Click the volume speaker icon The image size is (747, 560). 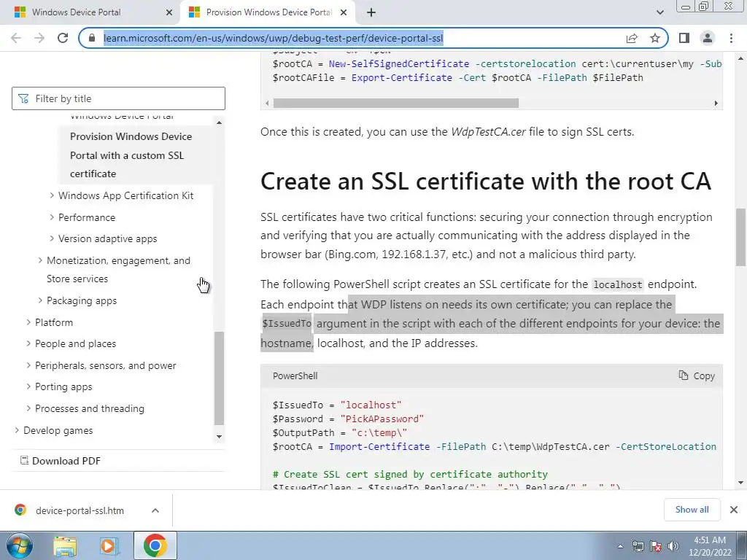(673, 546)
